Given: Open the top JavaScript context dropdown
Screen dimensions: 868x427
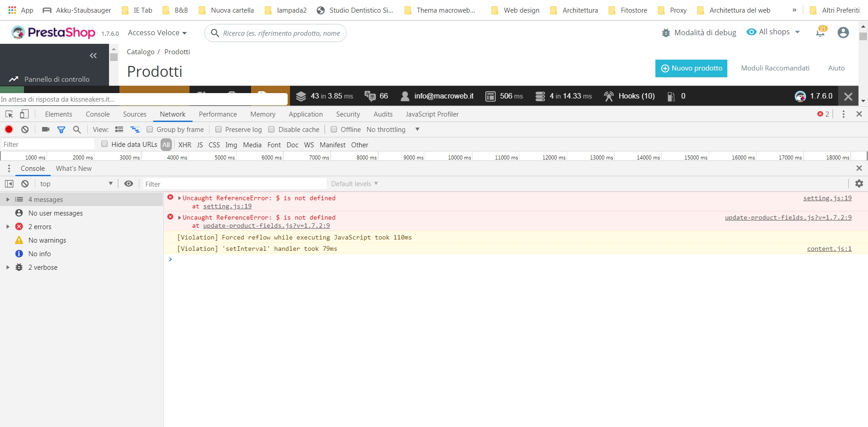Looking at the screenshot, I should 76,183.
